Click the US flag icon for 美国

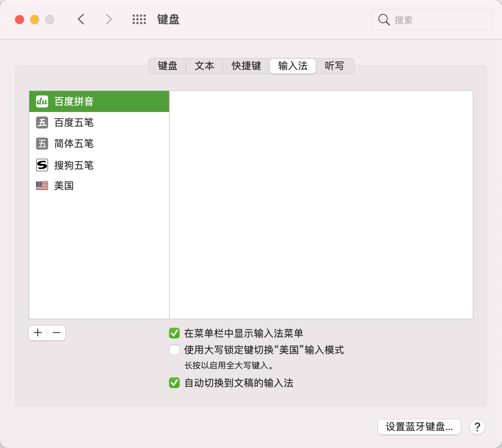pos(42,186)
